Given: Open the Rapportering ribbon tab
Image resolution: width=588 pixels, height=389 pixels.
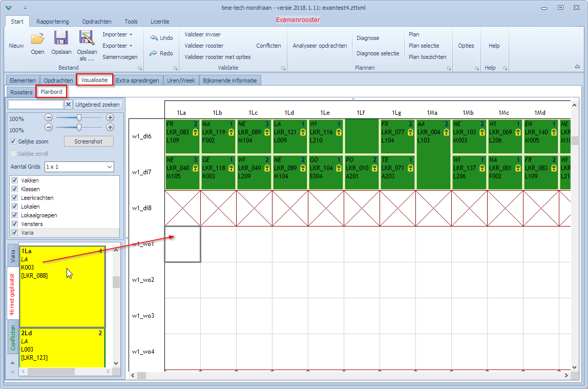Looking at the screenshot, I should 52,22.
